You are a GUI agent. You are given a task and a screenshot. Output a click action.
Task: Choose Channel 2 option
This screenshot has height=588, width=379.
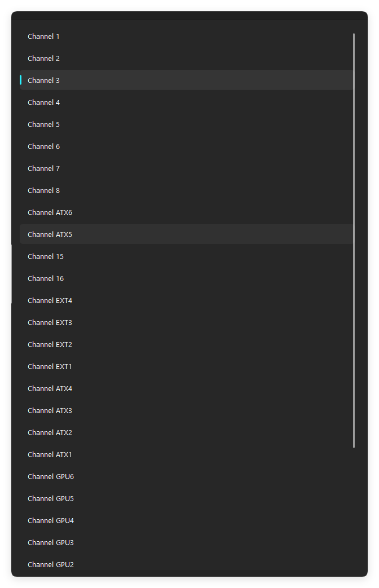(x=187, y=58)
